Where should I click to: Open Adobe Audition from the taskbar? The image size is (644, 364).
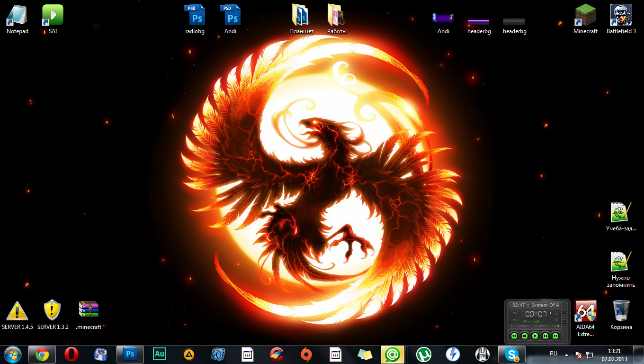click(x=160, y=354)
